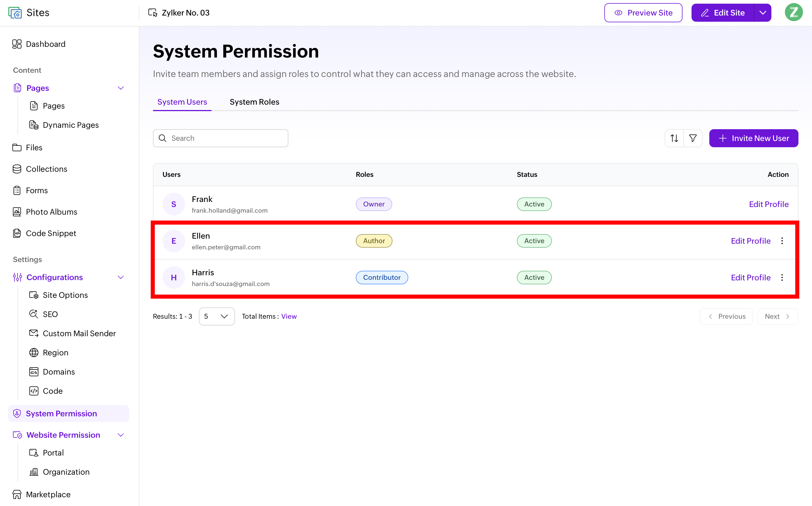The width and height of the screenshot is (812, 506).
Task: Open Collections in the sidebar
Action: pos(40,169)
